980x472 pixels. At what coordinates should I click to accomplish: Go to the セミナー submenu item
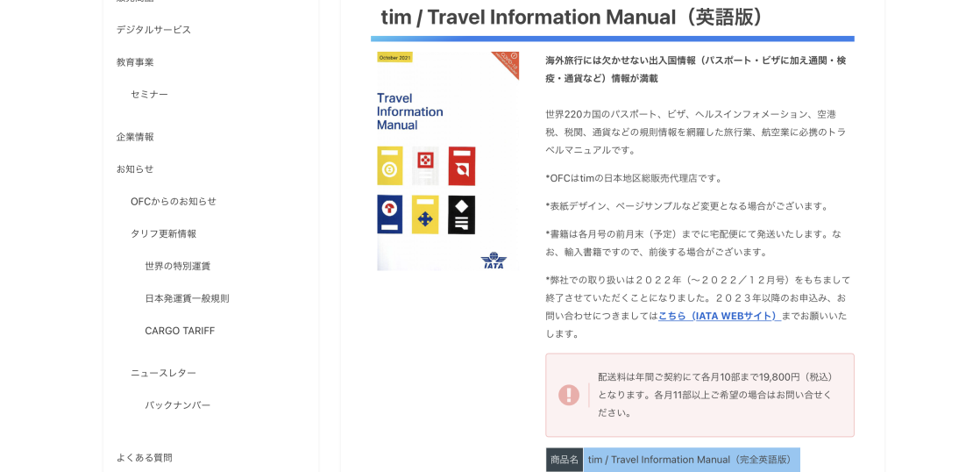(x=149, y=95)
